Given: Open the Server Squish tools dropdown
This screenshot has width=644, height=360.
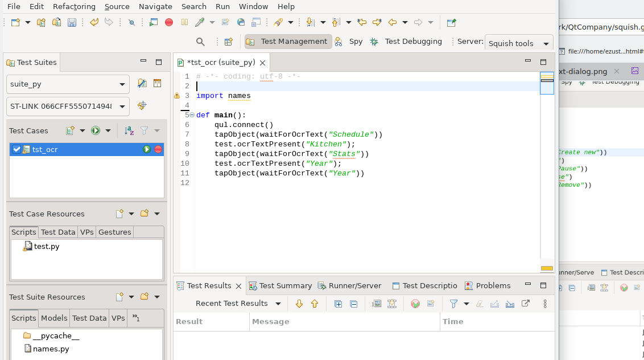Looking at the screenshot, I should [x=518, y=43].
